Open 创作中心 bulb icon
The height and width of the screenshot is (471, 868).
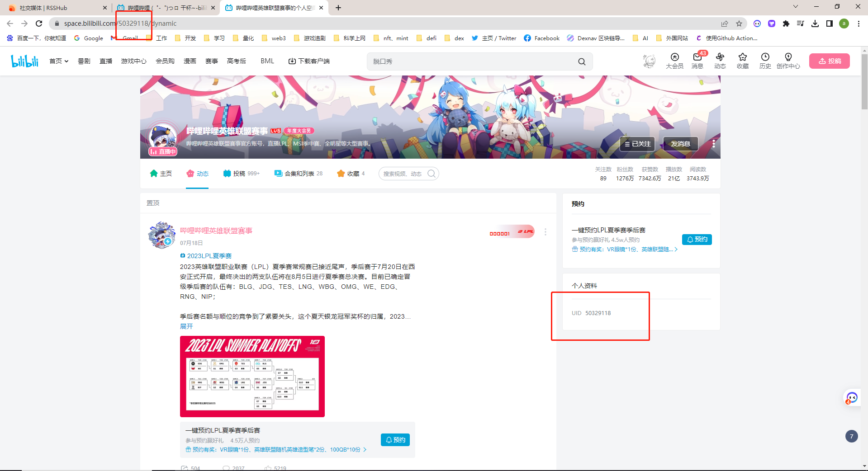point(788,61)
